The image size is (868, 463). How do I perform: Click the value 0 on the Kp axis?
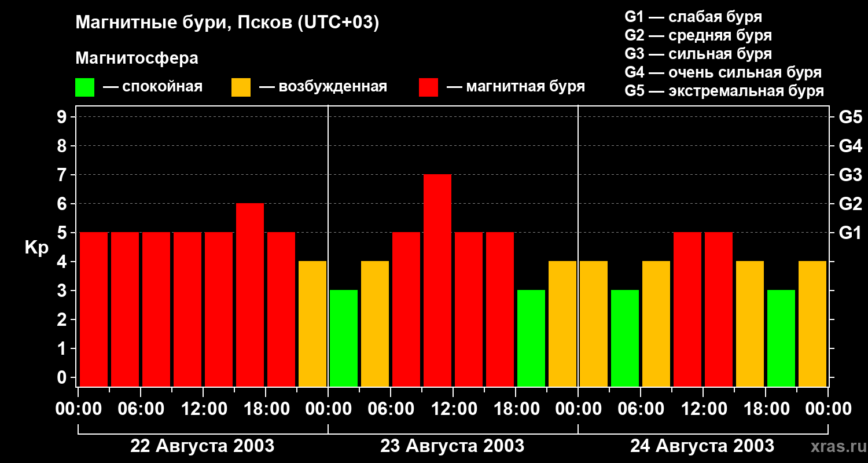(x=63, y=377)
